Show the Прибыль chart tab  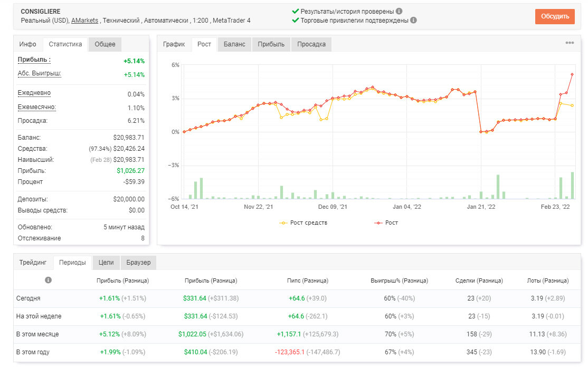point(271,44)
